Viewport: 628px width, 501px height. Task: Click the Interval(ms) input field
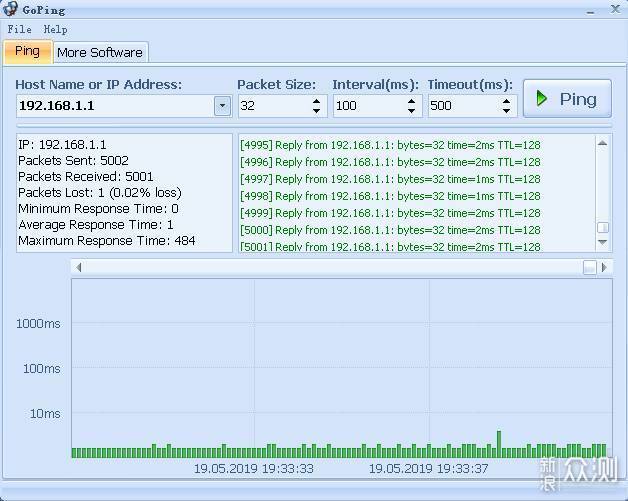[x=369, y=106]
